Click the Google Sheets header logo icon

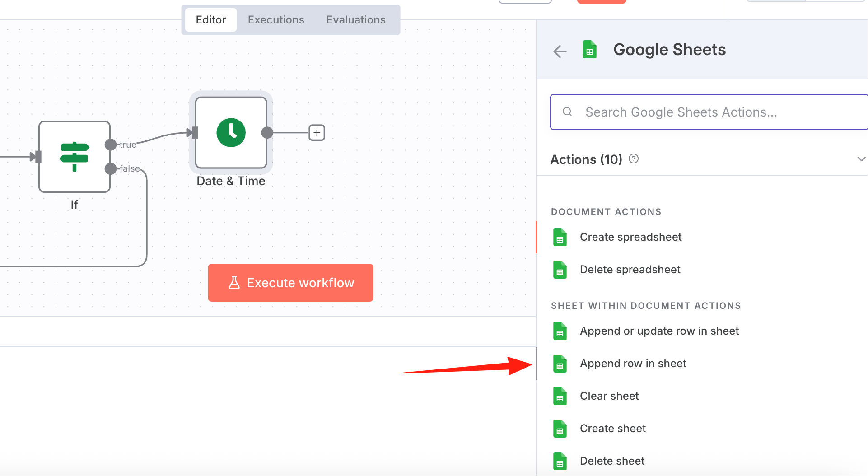click(x=589, y=50)
